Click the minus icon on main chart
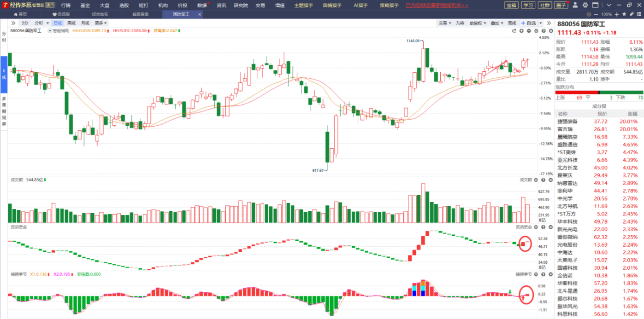The width and height of the screenshot is (644, 319). pyautogui.click(x=529, y=31)
